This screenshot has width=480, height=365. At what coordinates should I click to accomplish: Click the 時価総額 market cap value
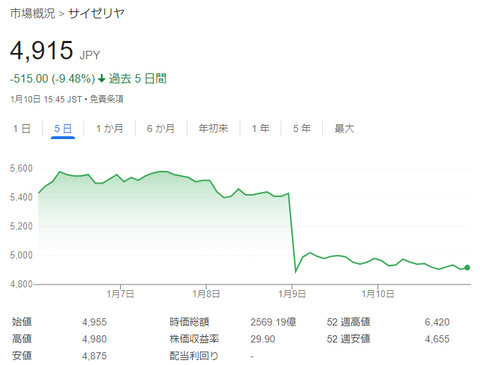click(x=273, y=322)
